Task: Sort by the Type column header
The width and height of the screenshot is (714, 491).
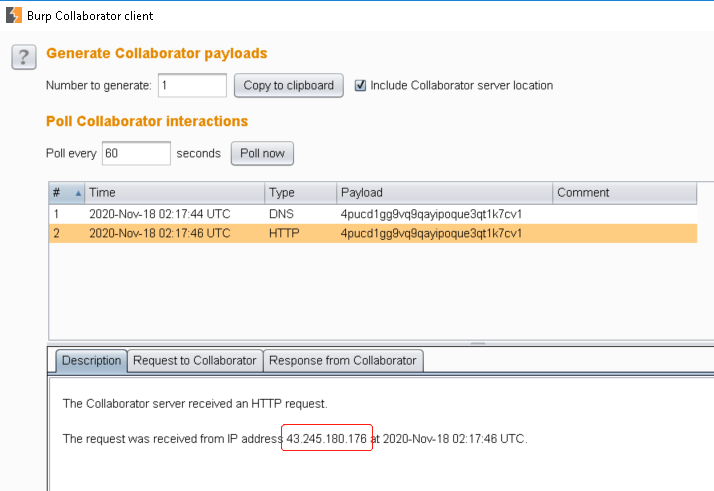Action: 301,193
